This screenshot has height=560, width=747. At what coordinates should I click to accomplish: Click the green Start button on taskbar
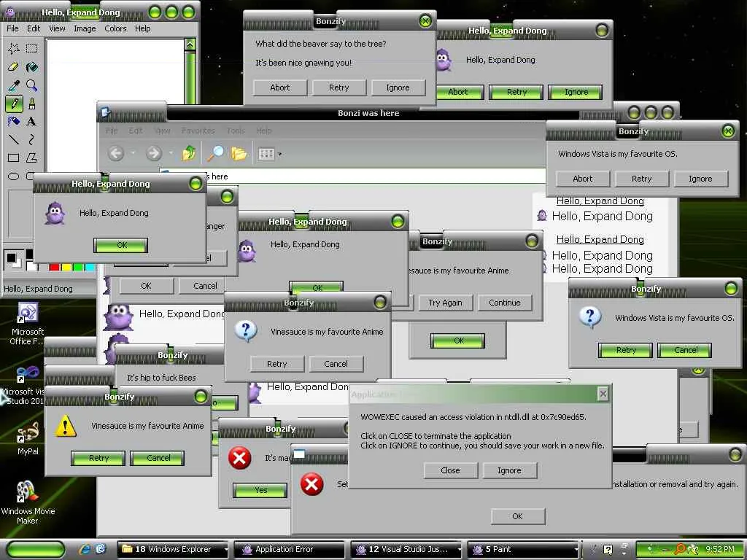tap(36, 550)
